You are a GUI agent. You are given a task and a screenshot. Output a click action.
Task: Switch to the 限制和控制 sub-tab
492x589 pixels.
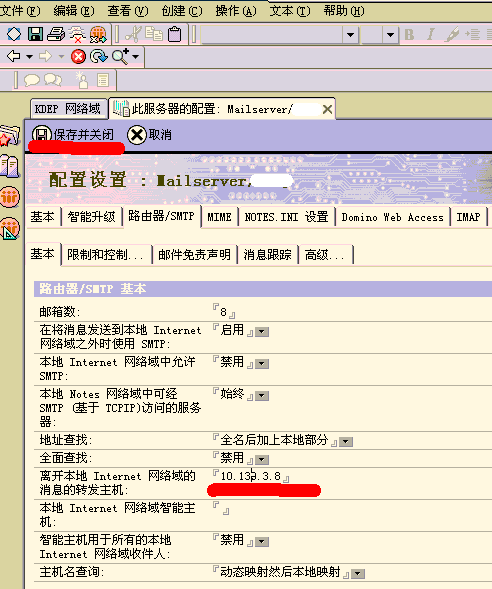tap(106, 255)
